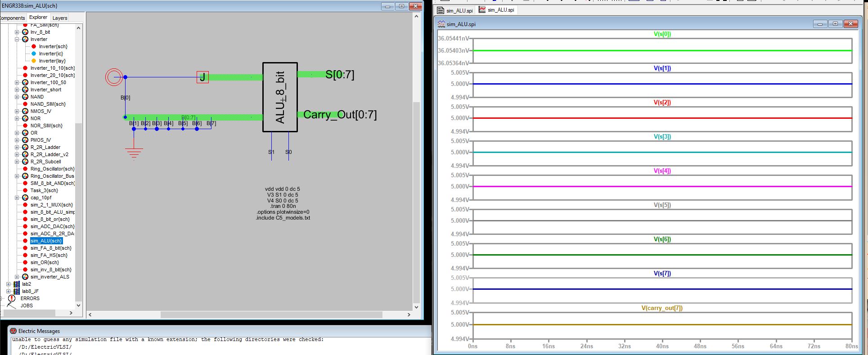Select the ALU_8_bit block symbol

pos(280,97)
